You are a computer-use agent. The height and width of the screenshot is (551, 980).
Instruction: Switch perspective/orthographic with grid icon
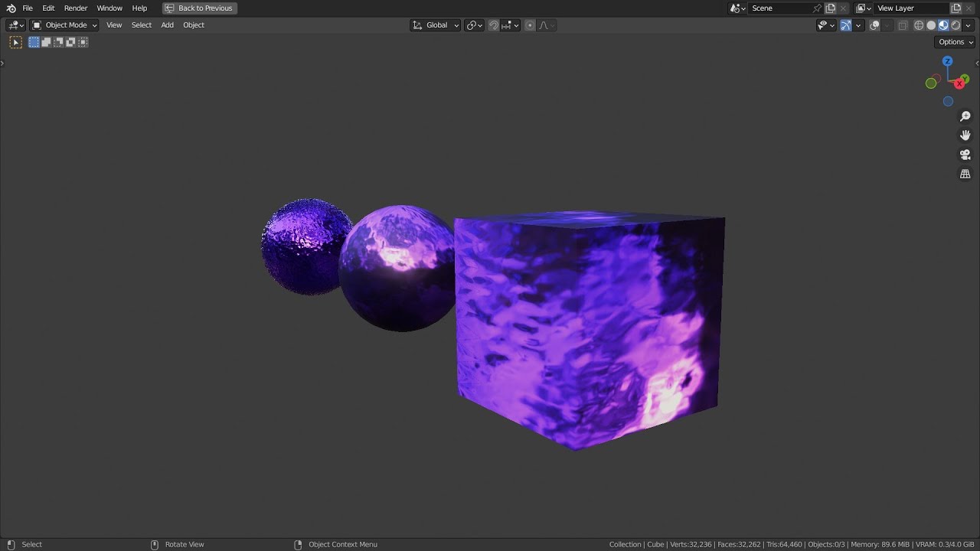pyautogui.click(x=965, y=174)
